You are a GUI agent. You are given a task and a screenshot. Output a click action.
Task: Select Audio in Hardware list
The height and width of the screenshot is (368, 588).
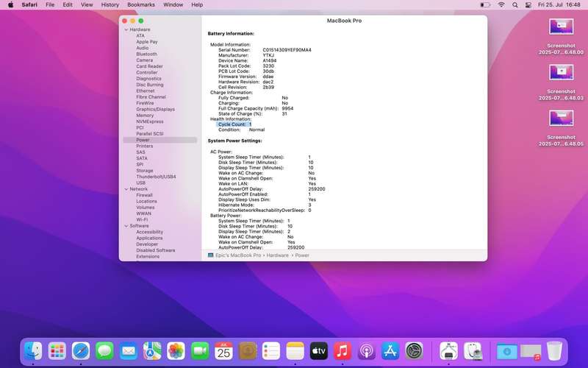click(142, 48)
